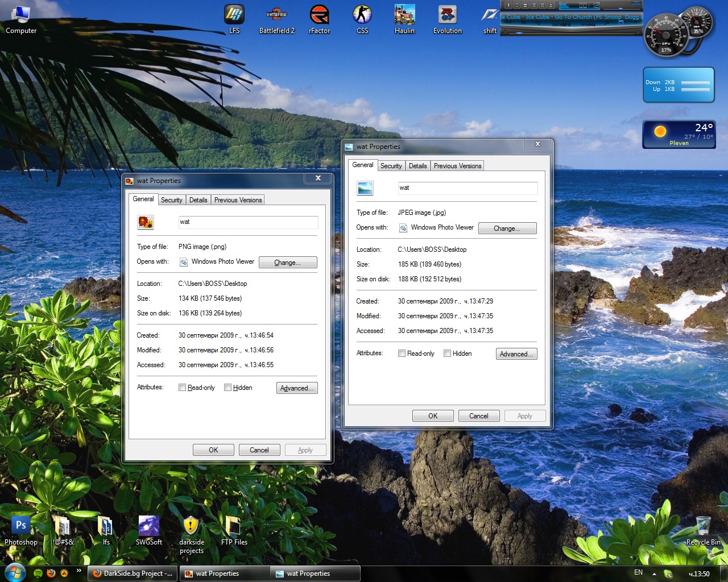Open Photoshop from the desktop
The width and height of the screenshot is (728, 582).
pos(21,530)
